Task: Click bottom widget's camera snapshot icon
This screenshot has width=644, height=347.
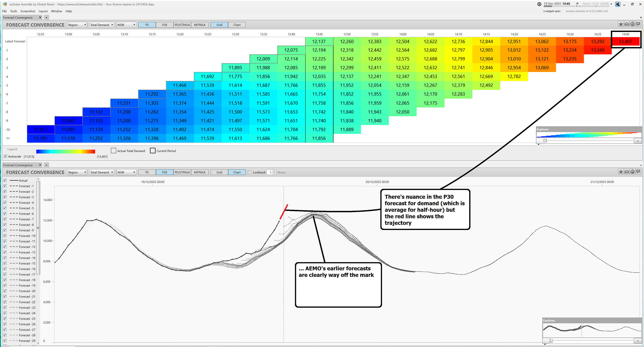Action: (x=627, y=172)
